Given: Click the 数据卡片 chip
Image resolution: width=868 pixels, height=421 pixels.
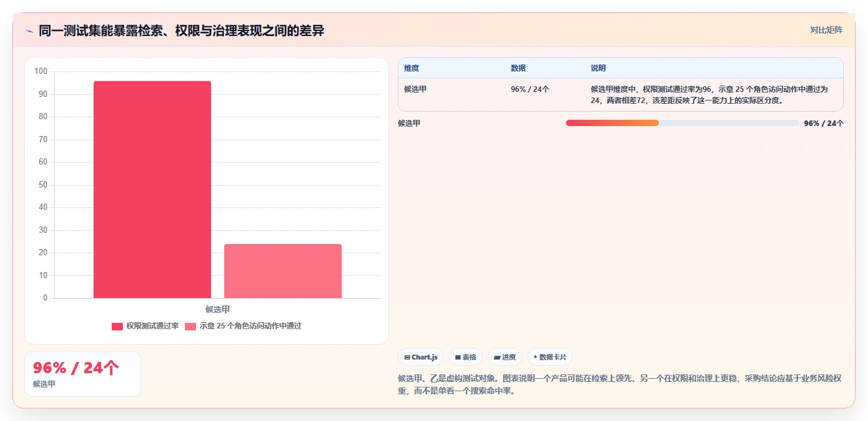Looking at the screenshot, I should coord(550,357).
